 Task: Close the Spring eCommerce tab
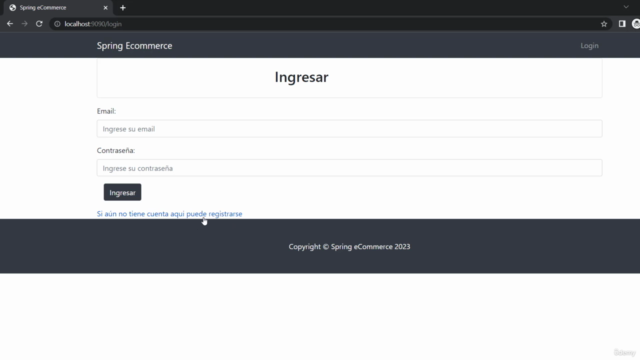[105, 8]
